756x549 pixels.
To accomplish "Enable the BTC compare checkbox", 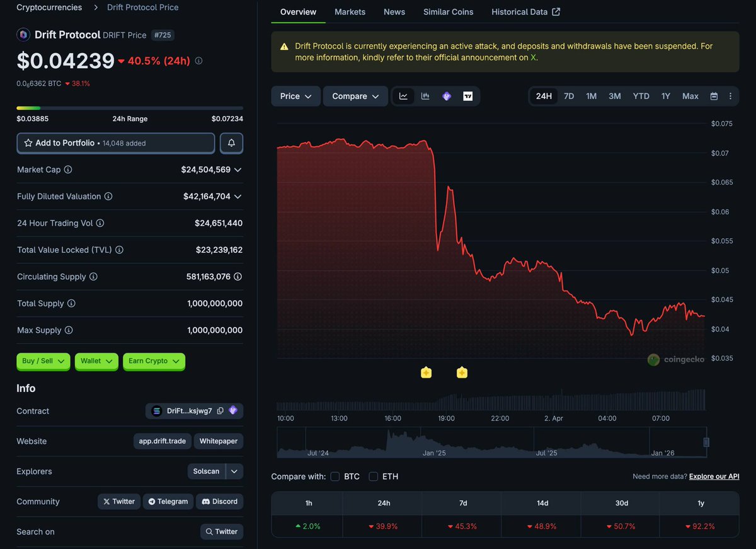I will tap(335, 477).
